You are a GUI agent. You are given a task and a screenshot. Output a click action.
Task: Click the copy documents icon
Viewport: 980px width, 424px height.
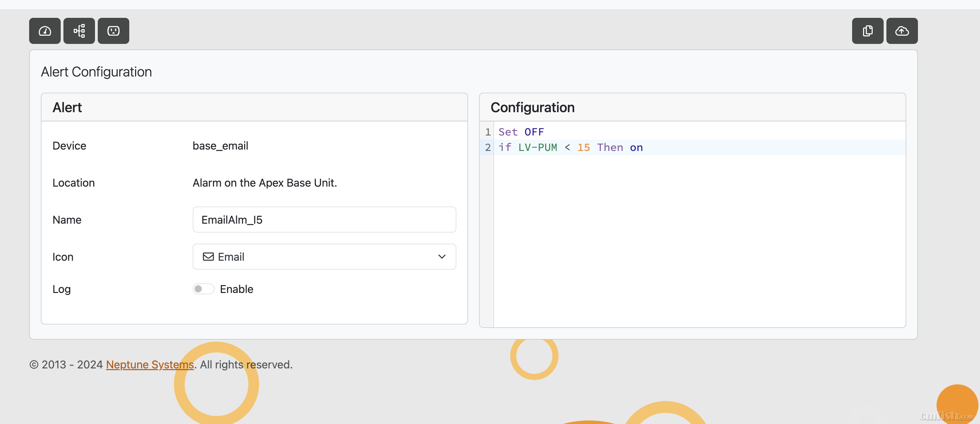point(868,31)
